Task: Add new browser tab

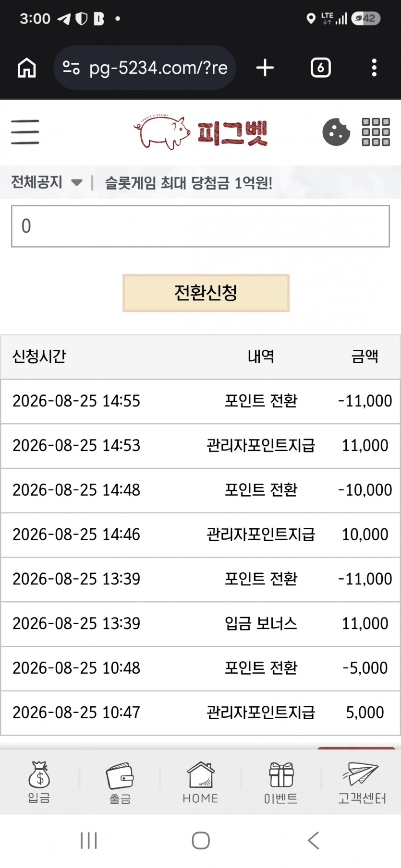Action: (265, 68)
